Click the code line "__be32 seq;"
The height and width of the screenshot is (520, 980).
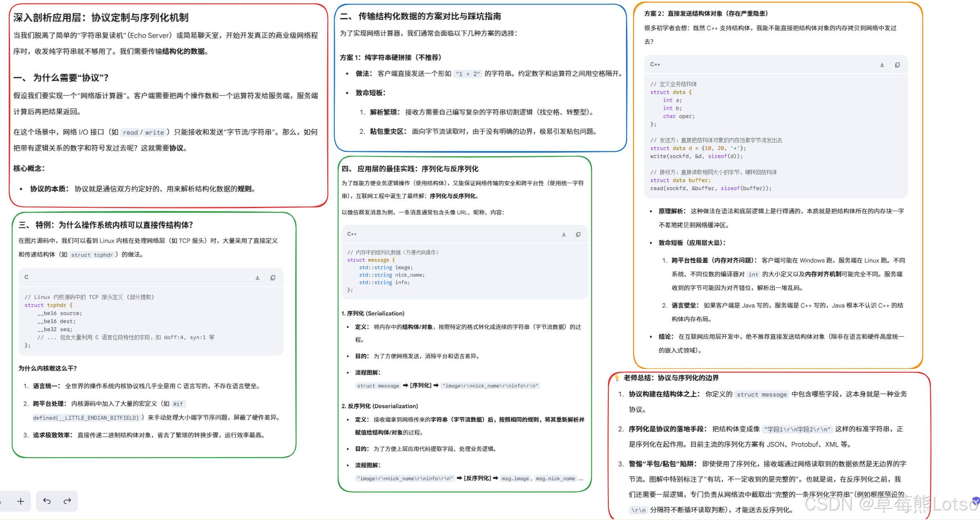[55, 329]
